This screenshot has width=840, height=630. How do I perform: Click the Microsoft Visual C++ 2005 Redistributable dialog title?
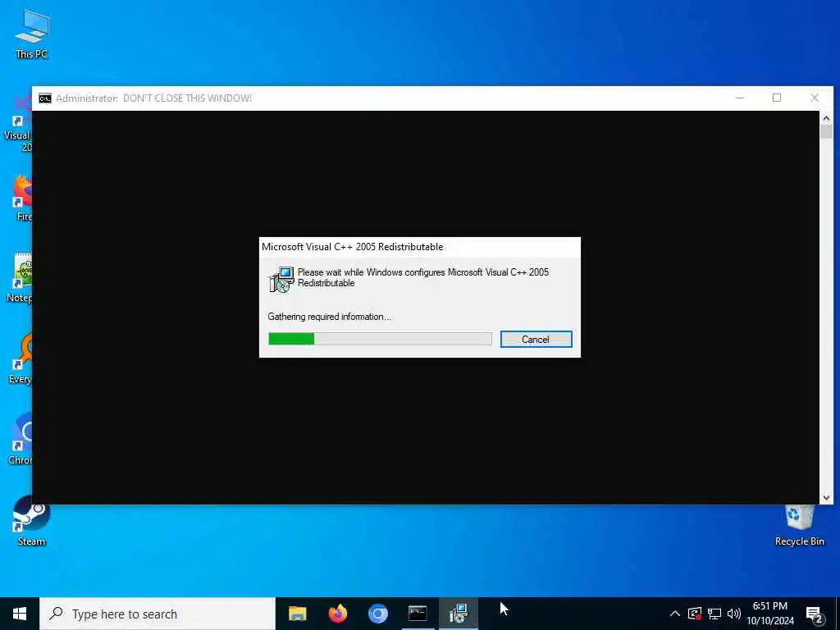point(353,247)
